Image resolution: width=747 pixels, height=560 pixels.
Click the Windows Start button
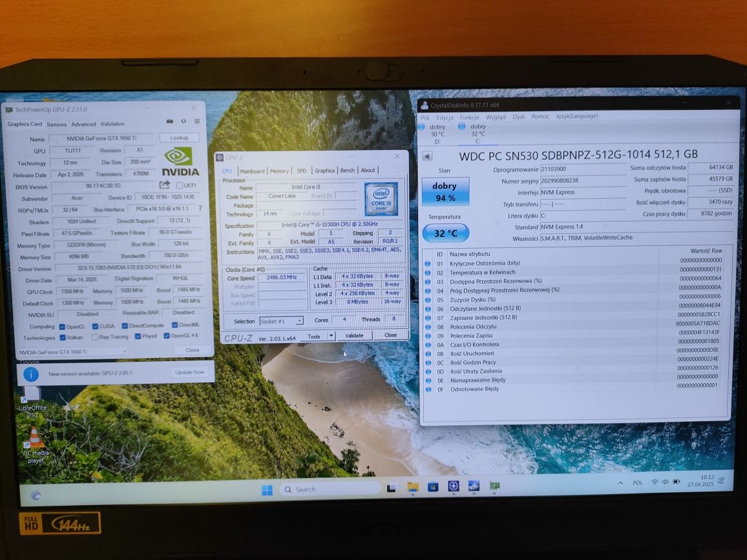pos(268,490)
